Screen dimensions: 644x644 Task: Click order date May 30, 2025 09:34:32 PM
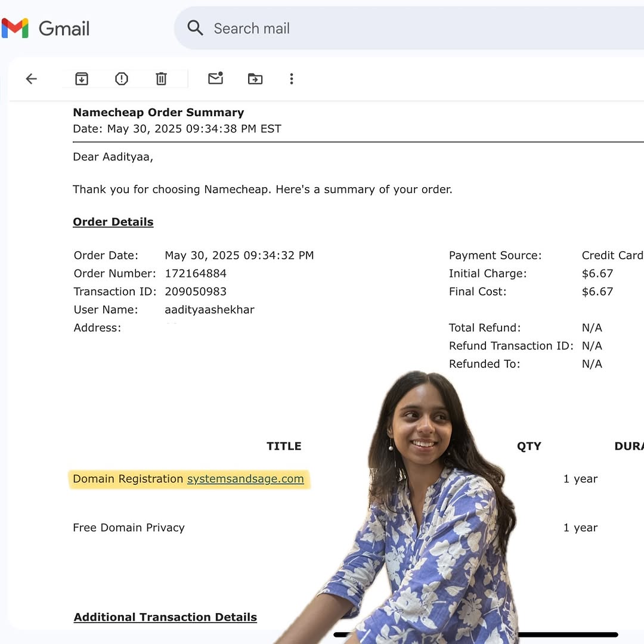(x=239, y=255)
